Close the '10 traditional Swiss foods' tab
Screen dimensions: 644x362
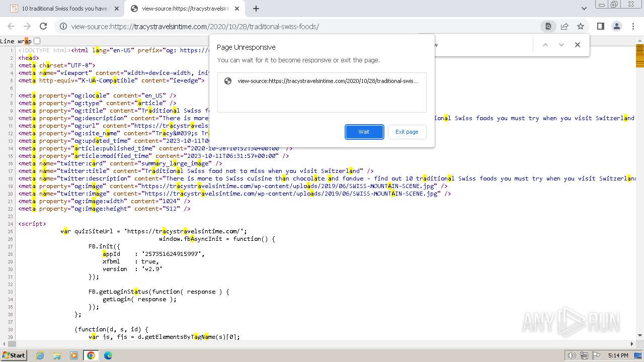point(117,9)
